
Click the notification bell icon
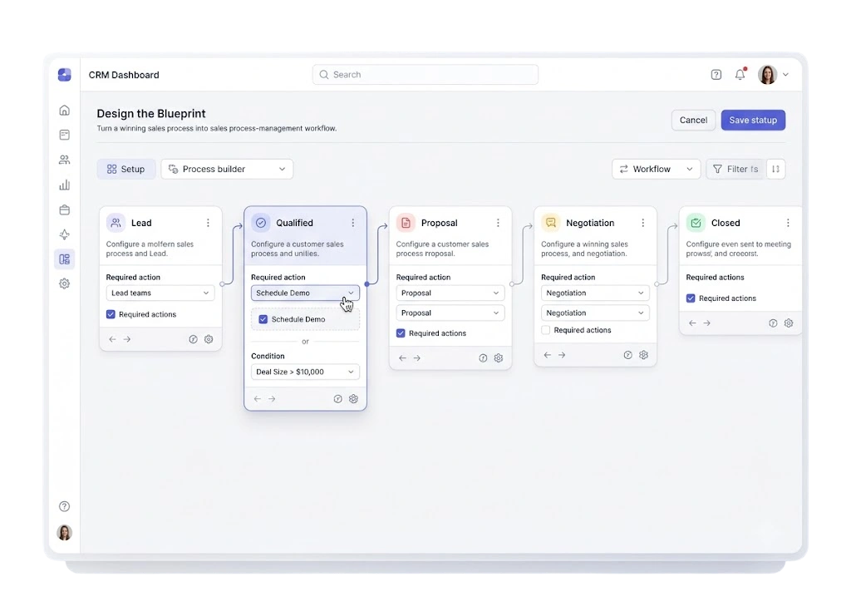[x=740, y=74]
